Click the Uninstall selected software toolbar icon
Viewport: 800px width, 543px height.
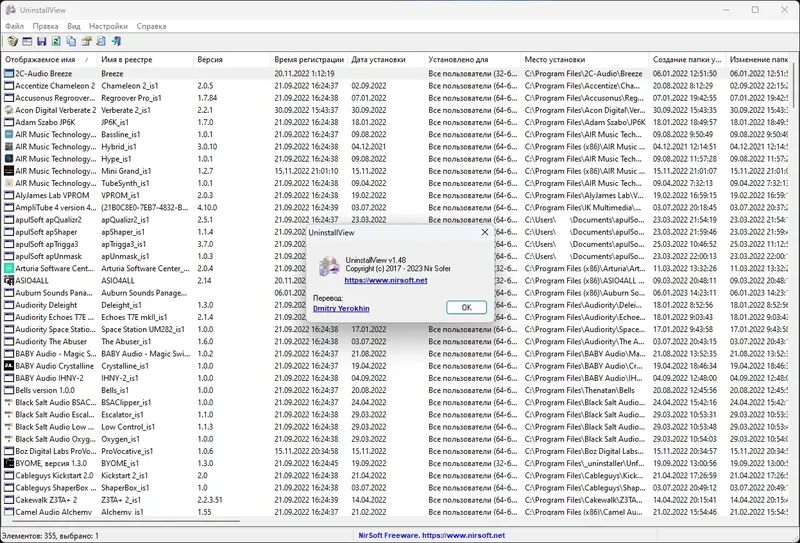(13, 41)
